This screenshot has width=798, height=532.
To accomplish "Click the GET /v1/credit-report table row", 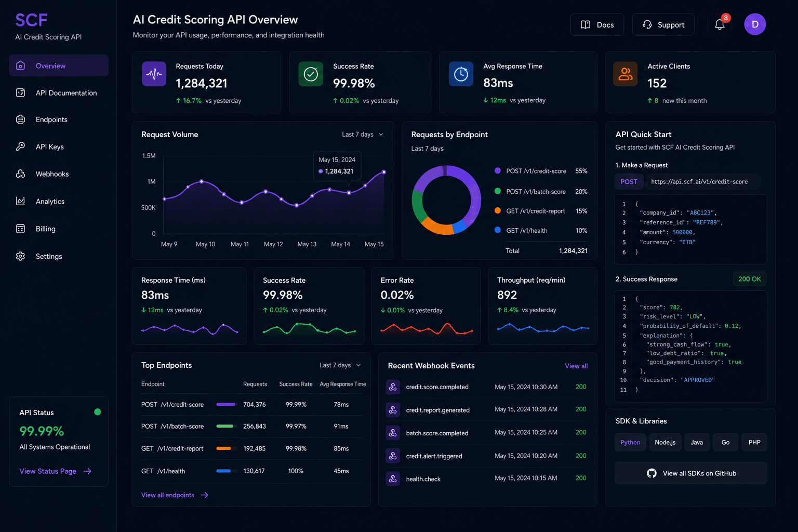I will pyautogui.click(x=251, y=448).
